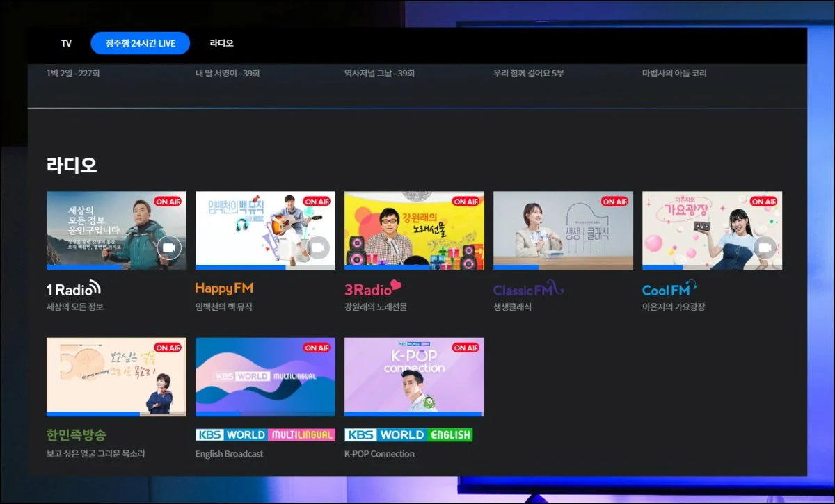Open the 라디오 tab

pyautogui.click(x=221, y=43)
